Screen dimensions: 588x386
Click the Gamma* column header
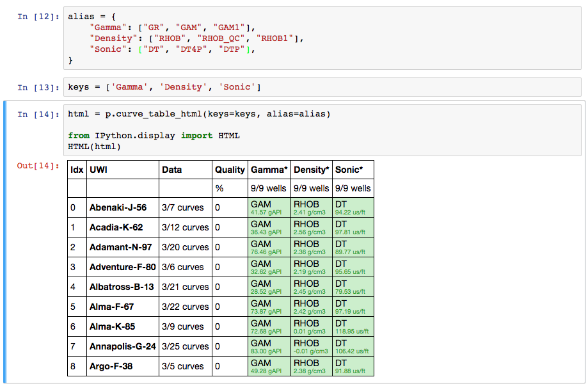click(x=269, y=170)
